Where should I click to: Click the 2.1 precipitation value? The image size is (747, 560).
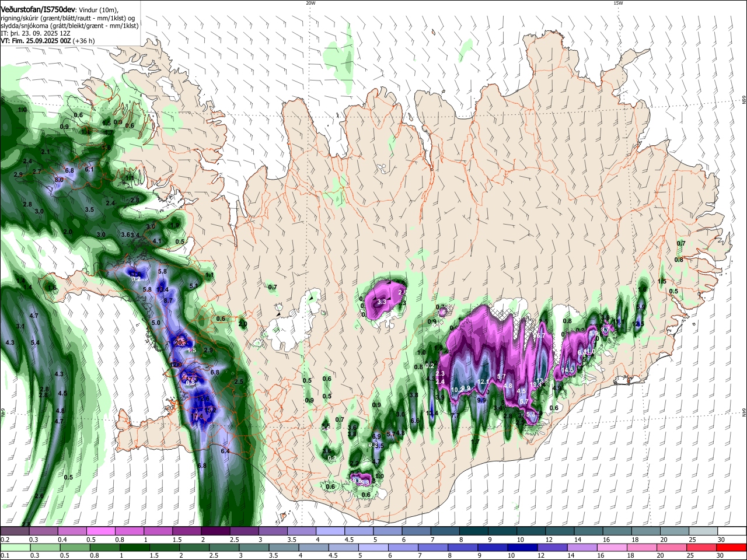46,152
